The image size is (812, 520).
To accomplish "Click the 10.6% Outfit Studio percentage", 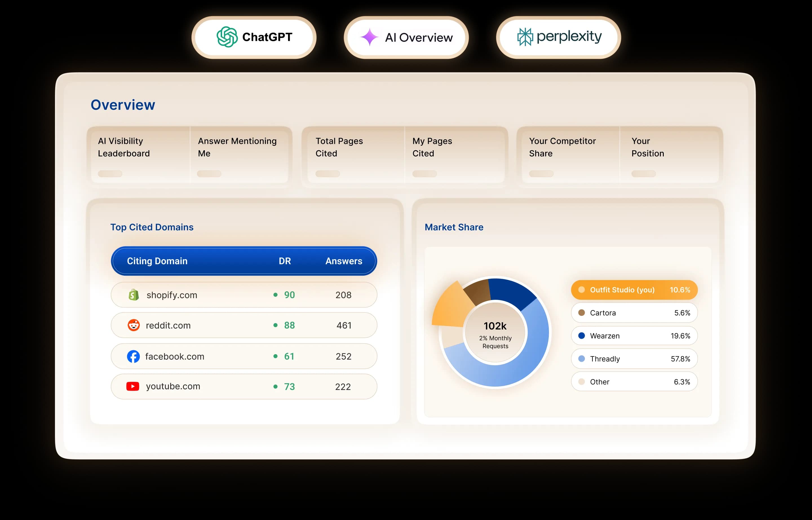I will 680,290.
